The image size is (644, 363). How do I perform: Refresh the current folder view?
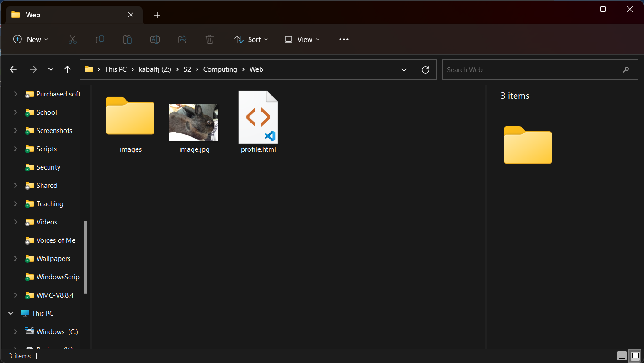click(x=426, y=69)
